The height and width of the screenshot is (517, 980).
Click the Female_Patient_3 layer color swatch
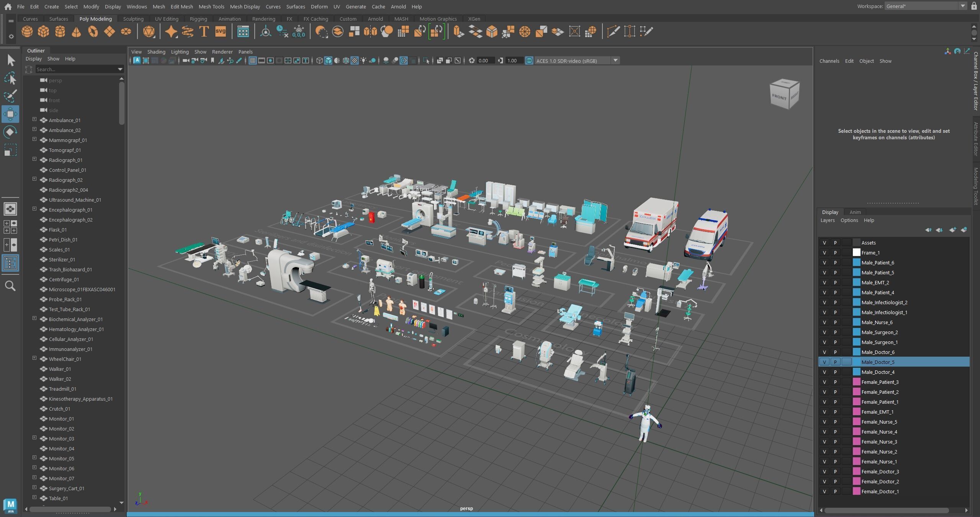click(x=857, y=382)
